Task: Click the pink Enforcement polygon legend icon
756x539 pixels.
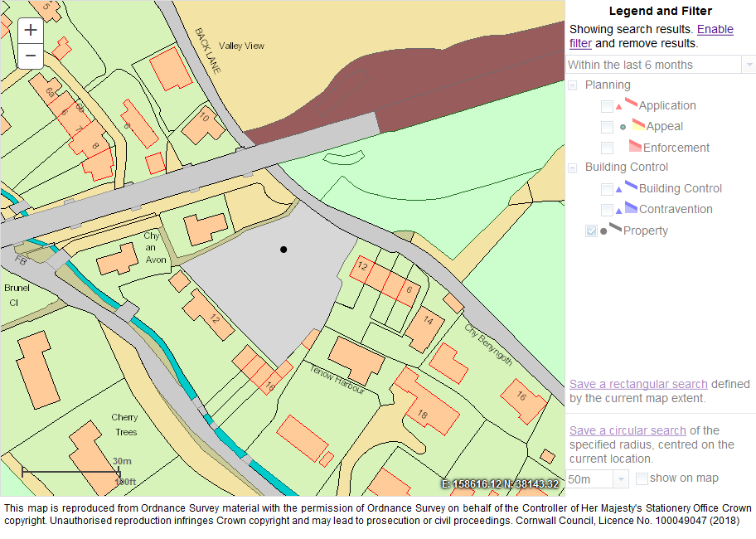Action: (635, 147)
